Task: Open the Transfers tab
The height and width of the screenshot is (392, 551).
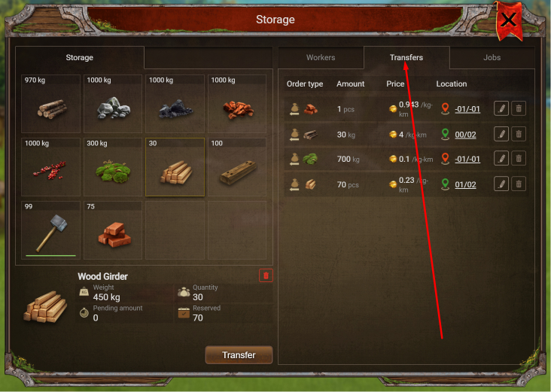Action: click(x=406, y=58)
